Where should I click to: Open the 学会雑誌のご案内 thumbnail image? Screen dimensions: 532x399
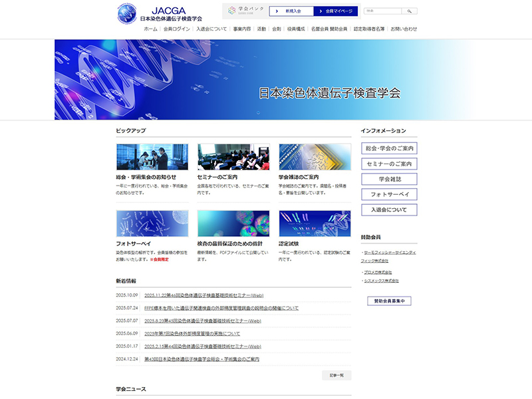[315, 157]
